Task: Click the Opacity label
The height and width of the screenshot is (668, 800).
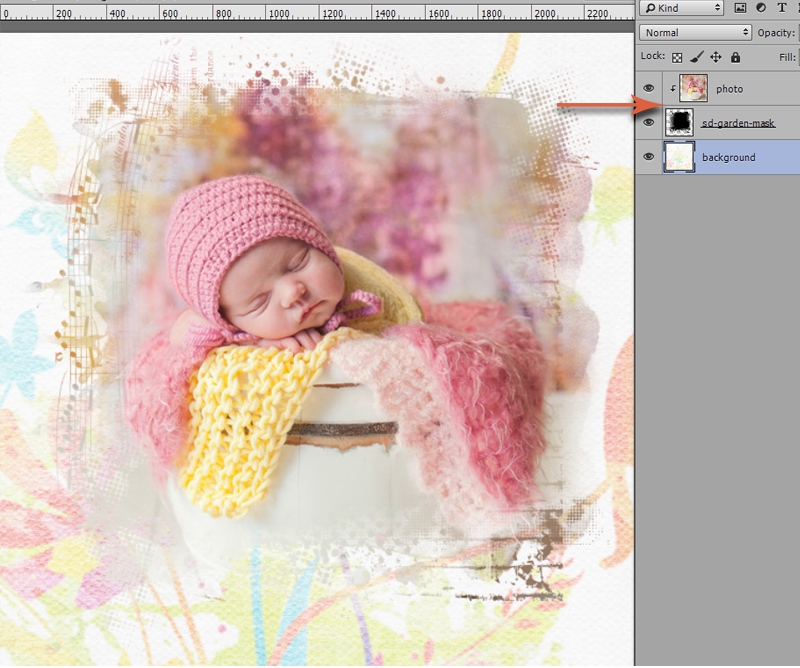Action: [x=776, y=33]
